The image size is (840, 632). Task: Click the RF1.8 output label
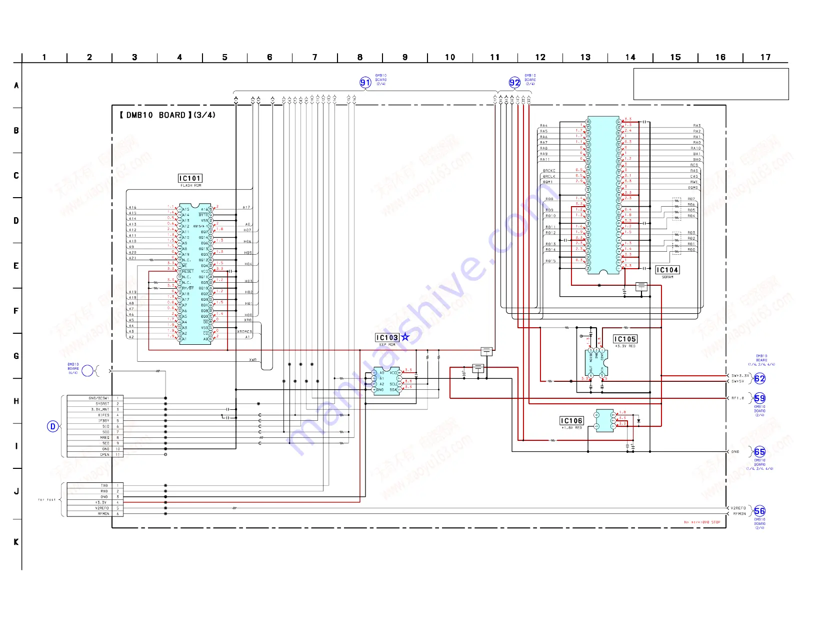pos(738,398)
